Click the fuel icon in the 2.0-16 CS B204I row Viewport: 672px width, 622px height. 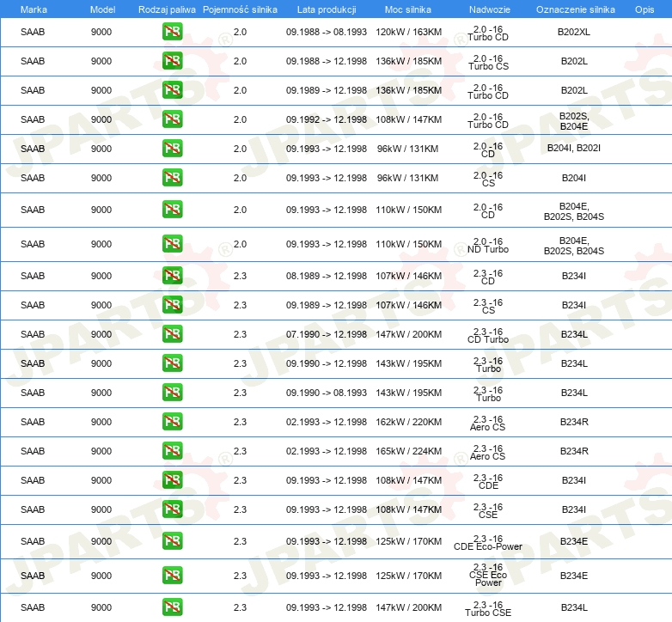click(172, 177)
